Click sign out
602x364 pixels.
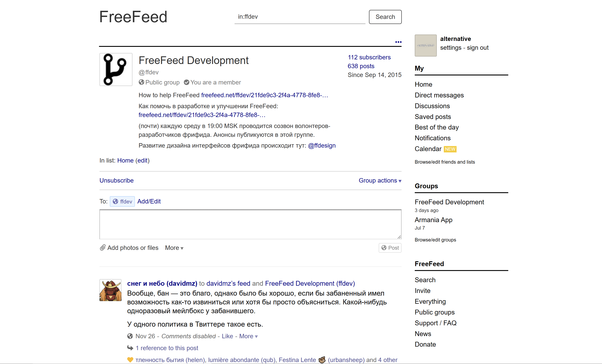pos(477,48)
